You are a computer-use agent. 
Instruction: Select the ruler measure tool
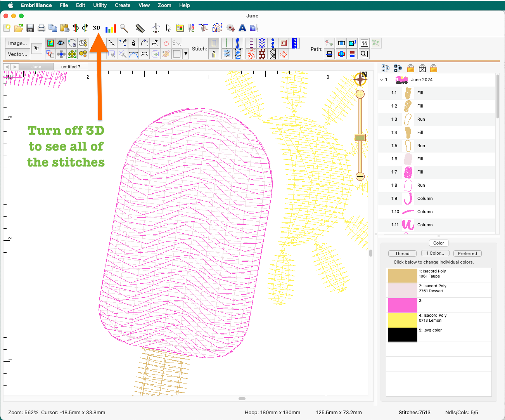[x=140, y=28]
